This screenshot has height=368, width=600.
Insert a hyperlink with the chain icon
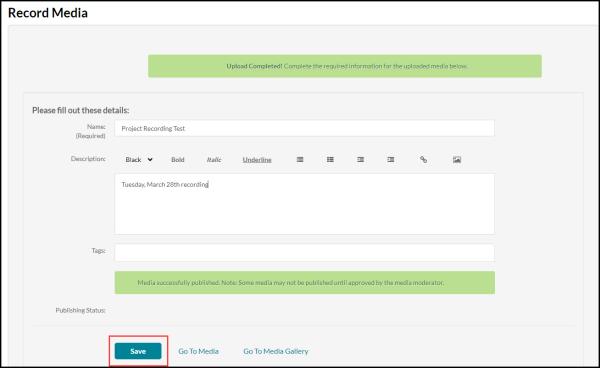[x=423, y=160]
